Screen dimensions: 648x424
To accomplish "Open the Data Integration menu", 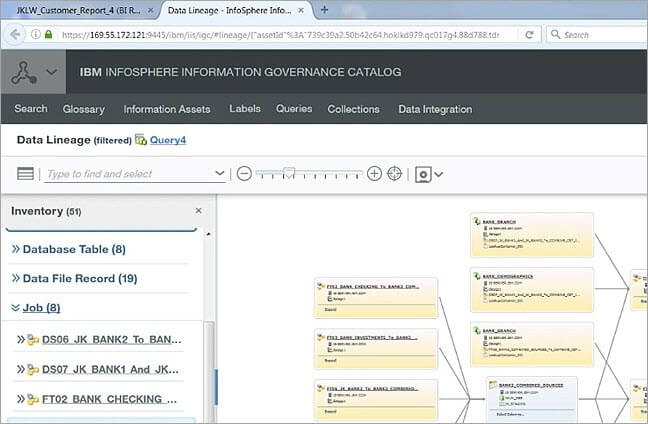I will pyautogui.click(x=435, y=109).
